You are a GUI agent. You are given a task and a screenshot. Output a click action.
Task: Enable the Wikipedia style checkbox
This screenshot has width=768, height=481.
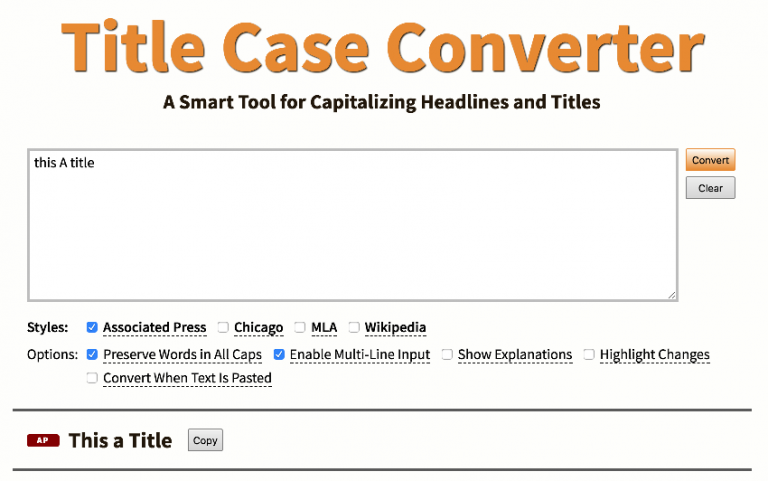coord(354,327)
